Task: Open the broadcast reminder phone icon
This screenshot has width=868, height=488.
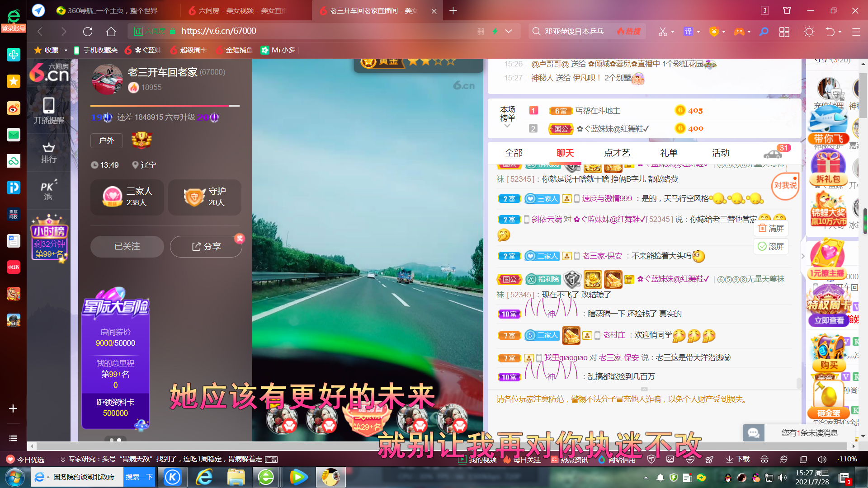Action: (49, 111)
